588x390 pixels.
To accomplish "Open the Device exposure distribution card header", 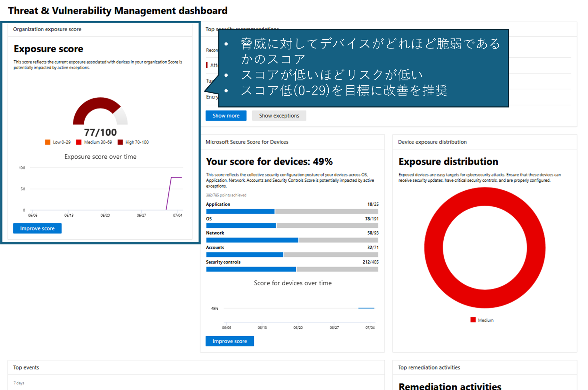I will 485,142.
